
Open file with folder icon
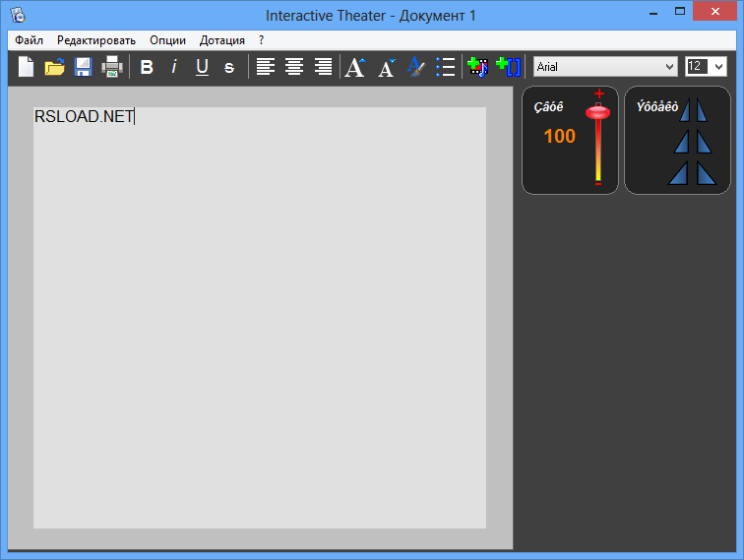coord(54,67)
